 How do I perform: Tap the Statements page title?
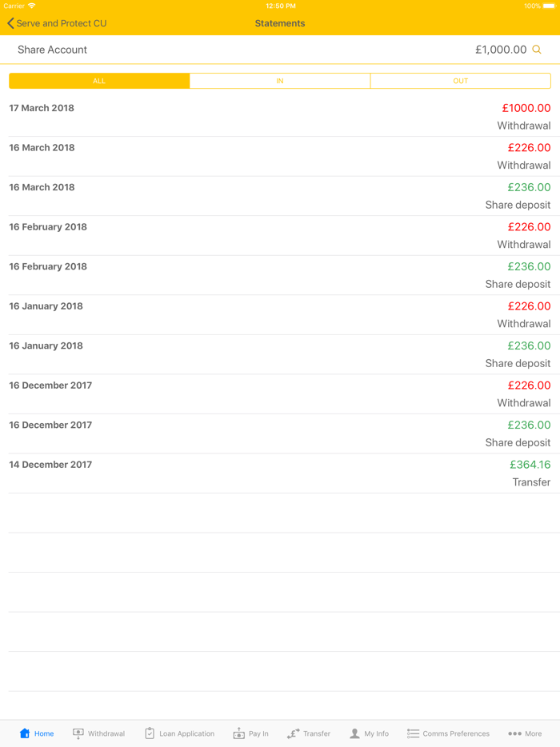tap(280, 23)
